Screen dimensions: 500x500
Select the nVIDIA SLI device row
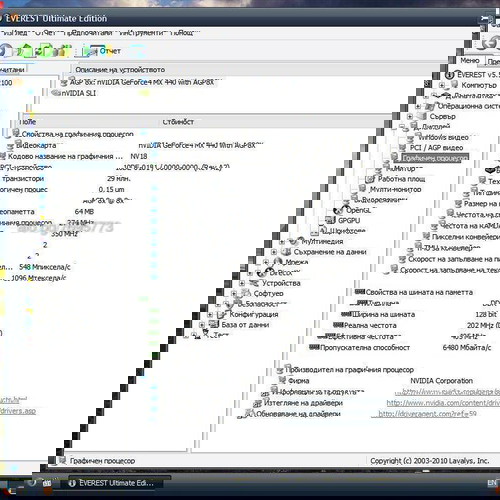tap(75, 93)
